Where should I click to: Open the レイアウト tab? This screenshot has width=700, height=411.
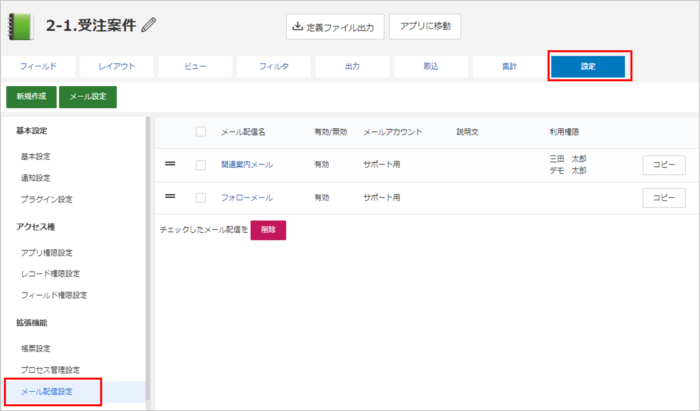pos(117,66)
